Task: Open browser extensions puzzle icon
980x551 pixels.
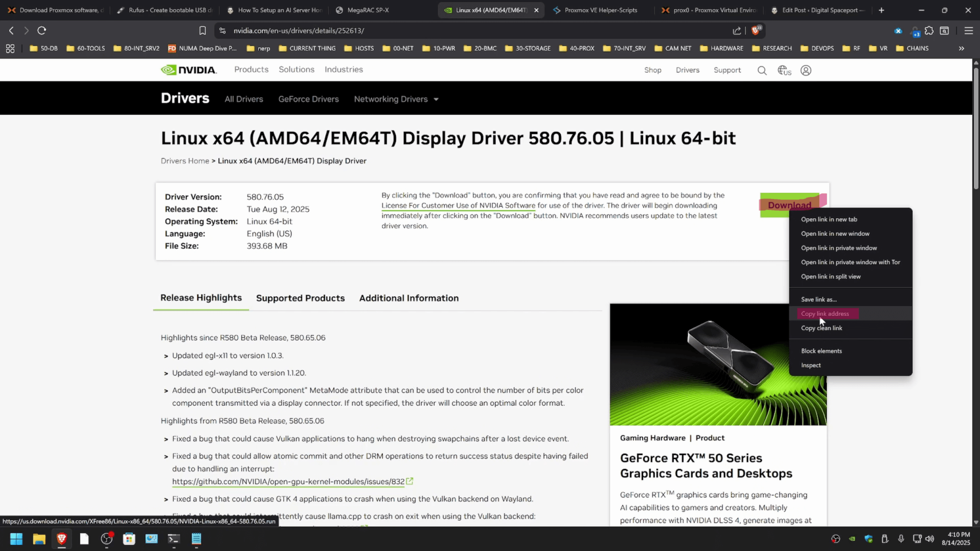Action: coord(929,31)
